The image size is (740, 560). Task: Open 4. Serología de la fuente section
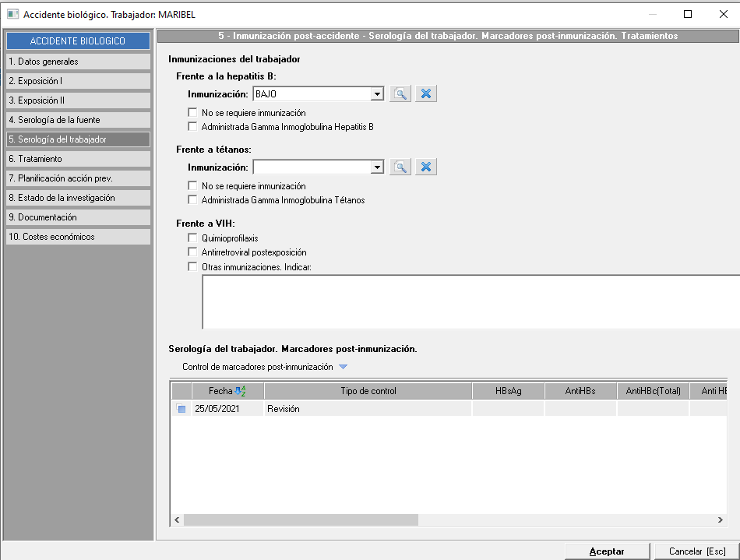point(77,120)
